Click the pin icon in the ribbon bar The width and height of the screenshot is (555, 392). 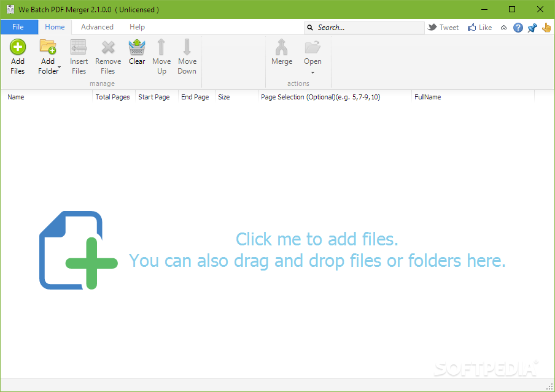(x=532, y=28)
